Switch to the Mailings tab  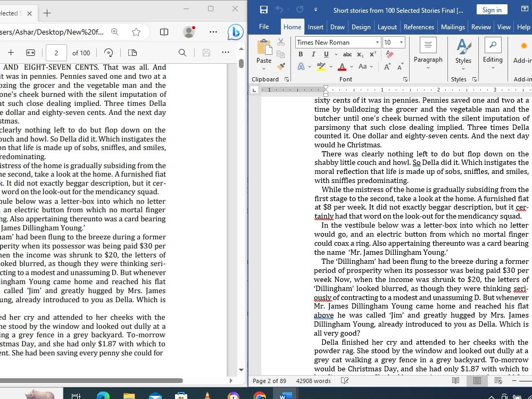[453, 27]
